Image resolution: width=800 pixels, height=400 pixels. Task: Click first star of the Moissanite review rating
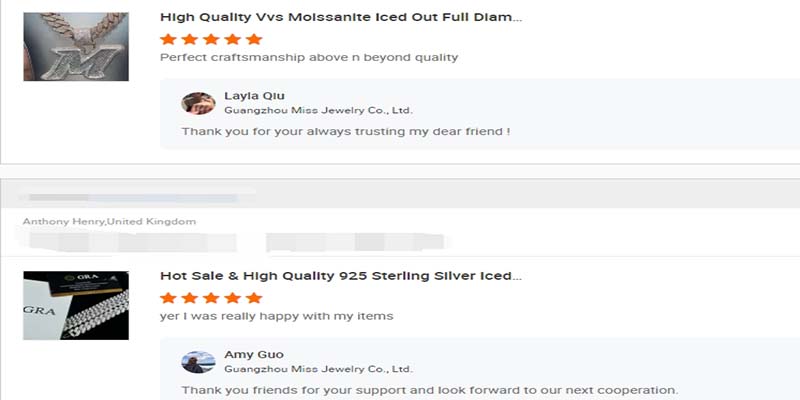coord(168,39)
